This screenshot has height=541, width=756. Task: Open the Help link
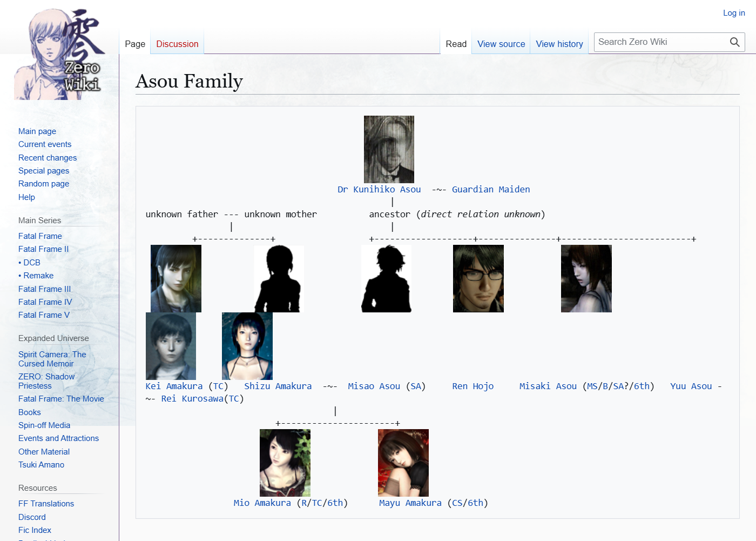[x=26, y=197]
